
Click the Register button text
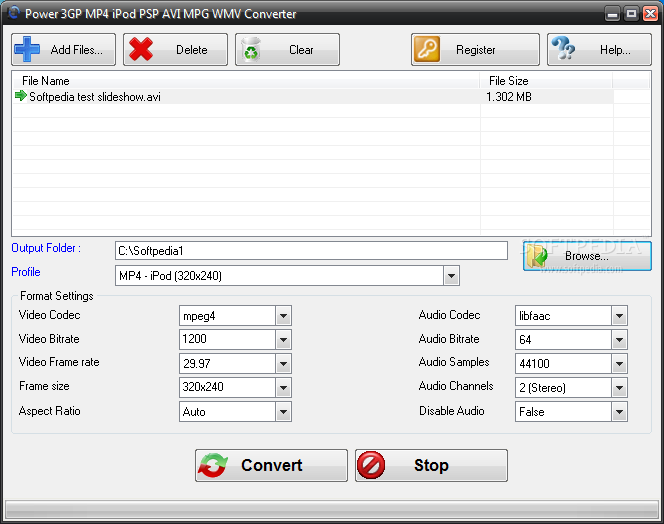(x=476, y=50)
